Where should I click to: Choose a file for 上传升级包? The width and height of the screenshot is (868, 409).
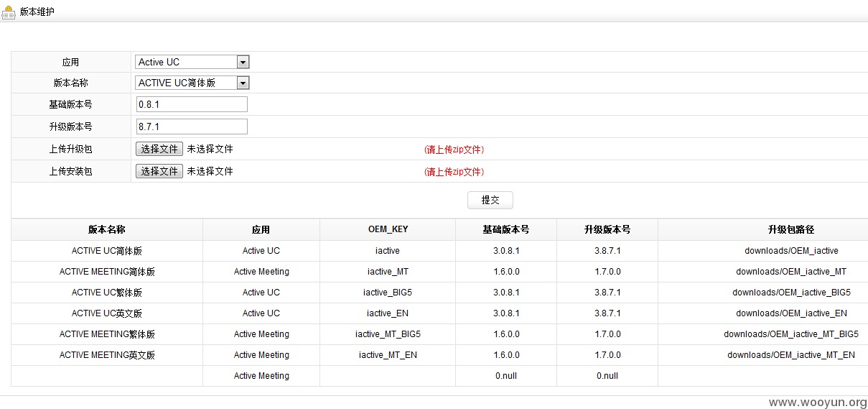click(159, 149)
